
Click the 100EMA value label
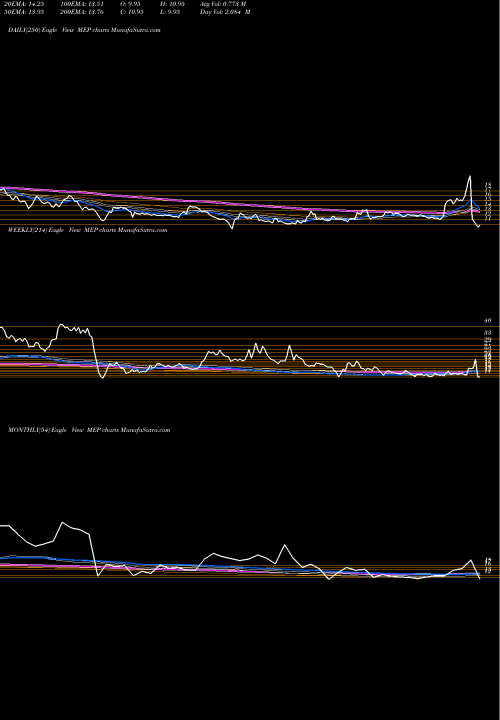(x=82, y=4)
